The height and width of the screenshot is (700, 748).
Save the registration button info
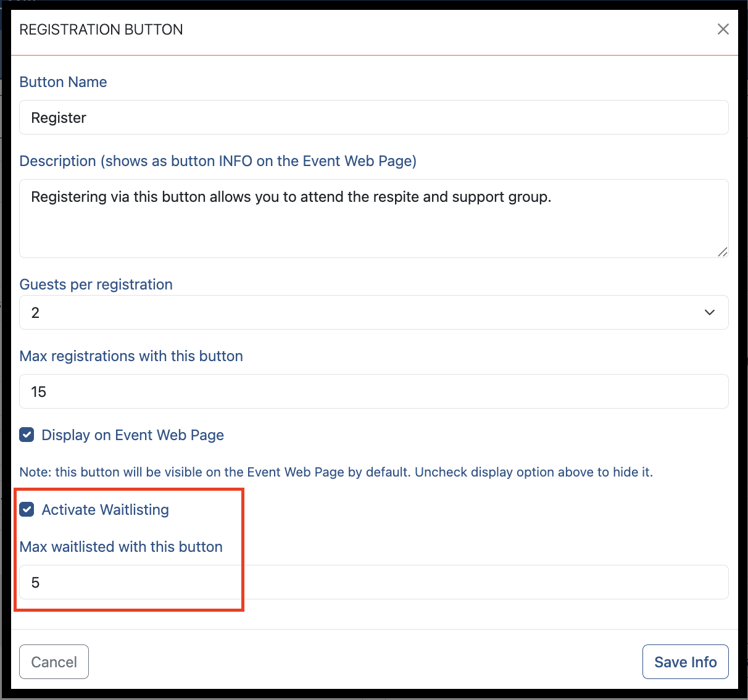tap(685, 662)
